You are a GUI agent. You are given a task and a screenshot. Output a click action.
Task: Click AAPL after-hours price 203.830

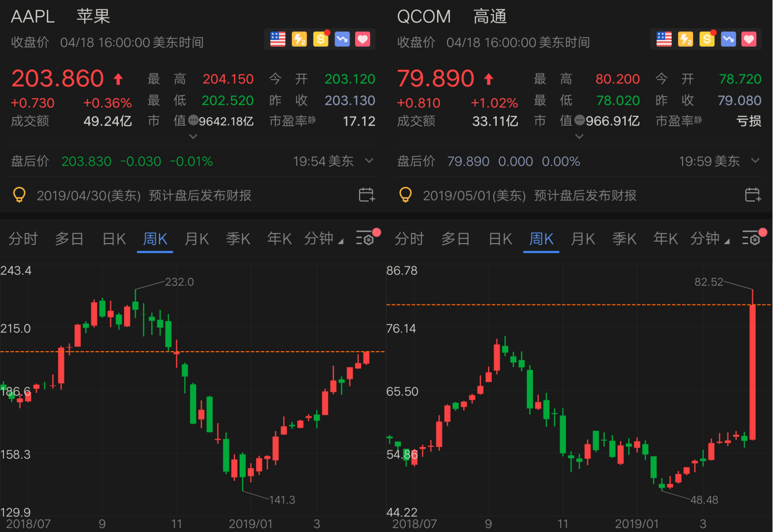86,161
